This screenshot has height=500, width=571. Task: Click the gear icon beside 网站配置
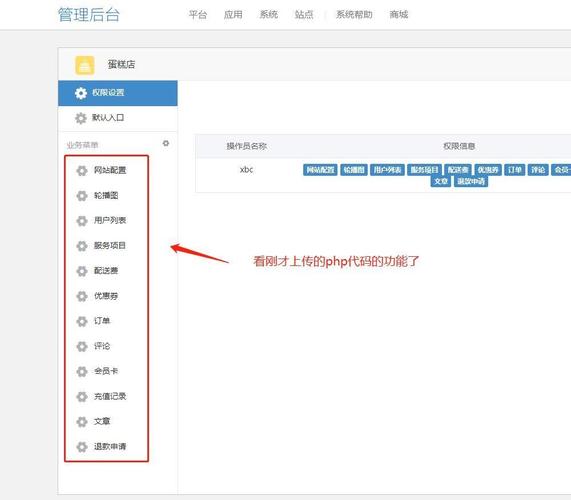(82, 170)
